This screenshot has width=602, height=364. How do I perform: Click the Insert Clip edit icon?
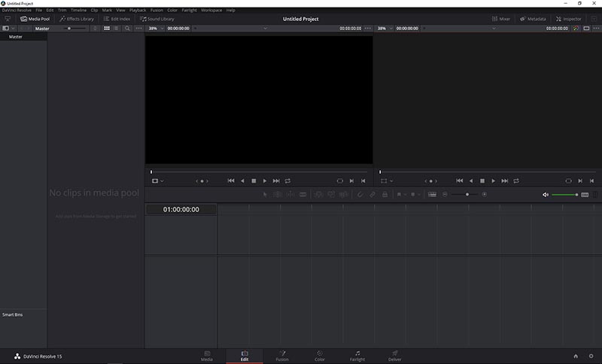(x=318, y=195)
